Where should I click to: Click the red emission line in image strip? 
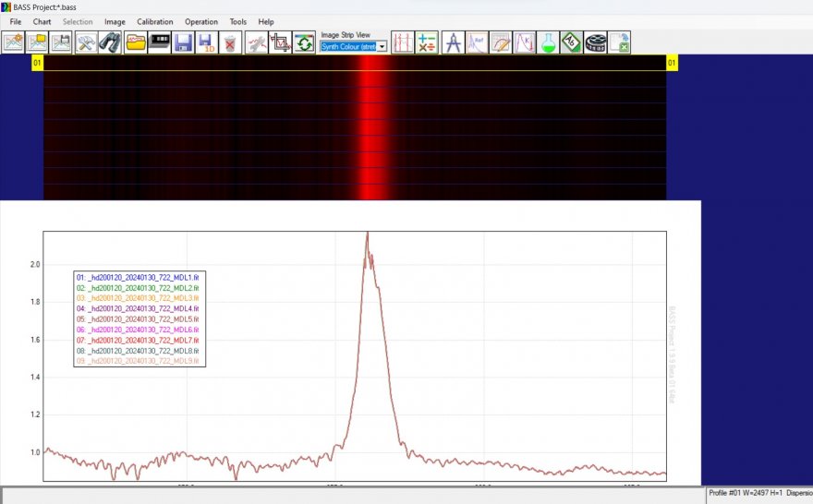point(370,129)
